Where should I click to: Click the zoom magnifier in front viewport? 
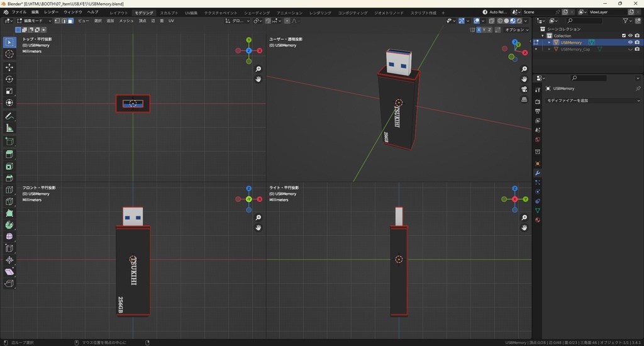258,218
